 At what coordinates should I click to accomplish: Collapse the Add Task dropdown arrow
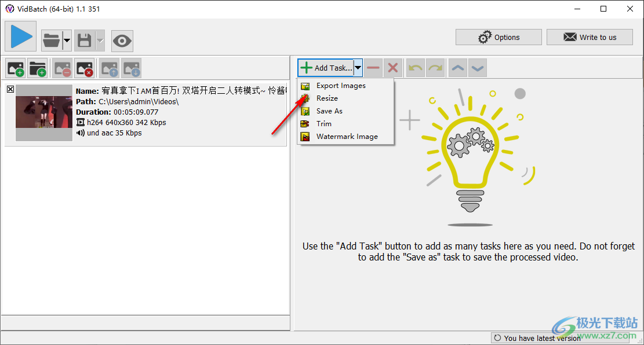(x=358, y=68)
